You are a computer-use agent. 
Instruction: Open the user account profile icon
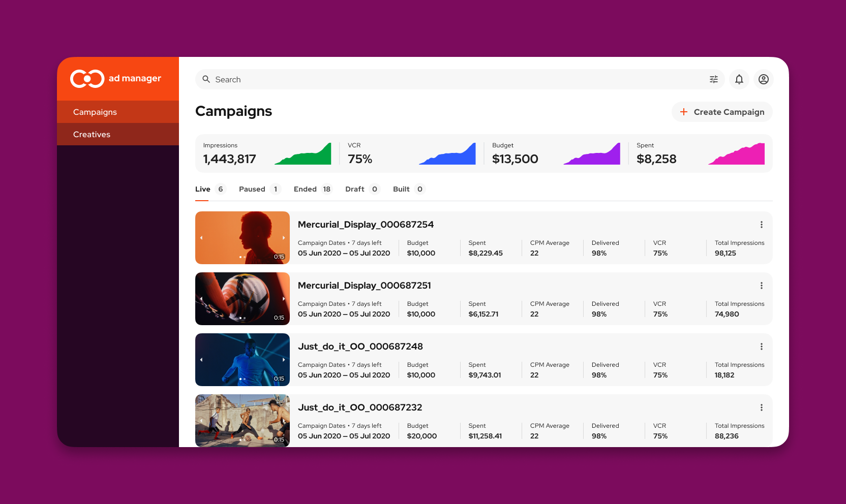point(763,79)
